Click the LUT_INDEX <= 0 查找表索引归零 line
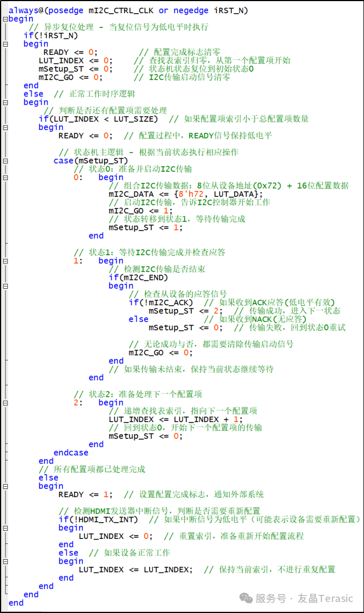Image resolution: width=364 pixels, height=613 pixels. 164,60
